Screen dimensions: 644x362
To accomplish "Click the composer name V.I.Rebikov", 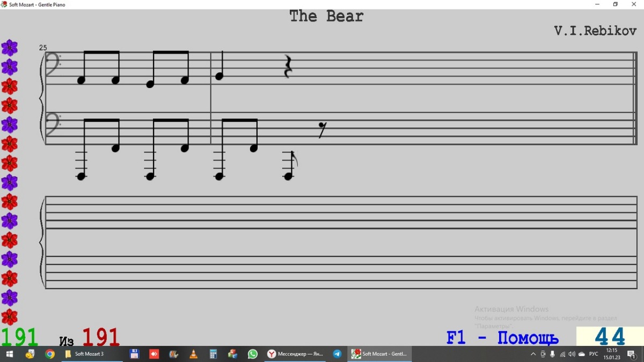I will (595, 31).
